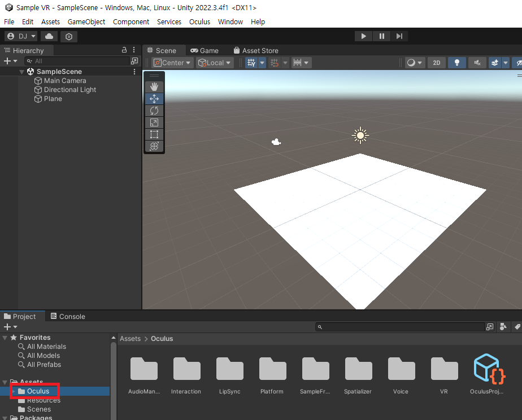The height and width of the screenshot is (420, 522).
Task: Open the Hierarchy panel options menu
Action: click(x=134, y=50)
